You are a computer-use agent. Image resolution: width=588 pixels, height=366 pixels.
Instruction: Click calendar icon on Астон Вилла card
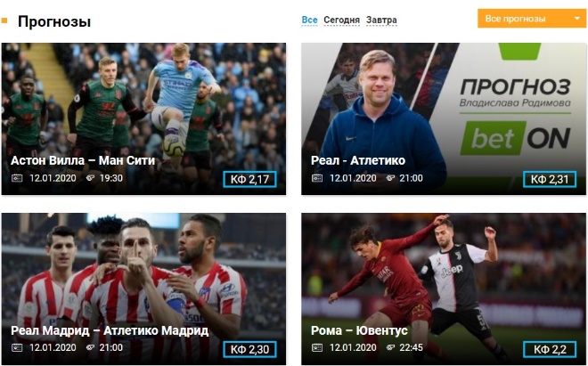17,178
